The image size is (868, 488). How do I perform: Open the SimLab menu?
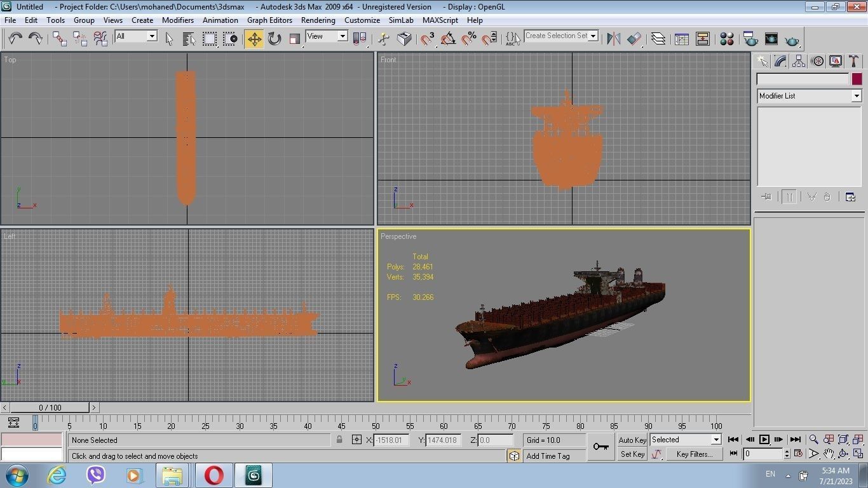point(401,20)
